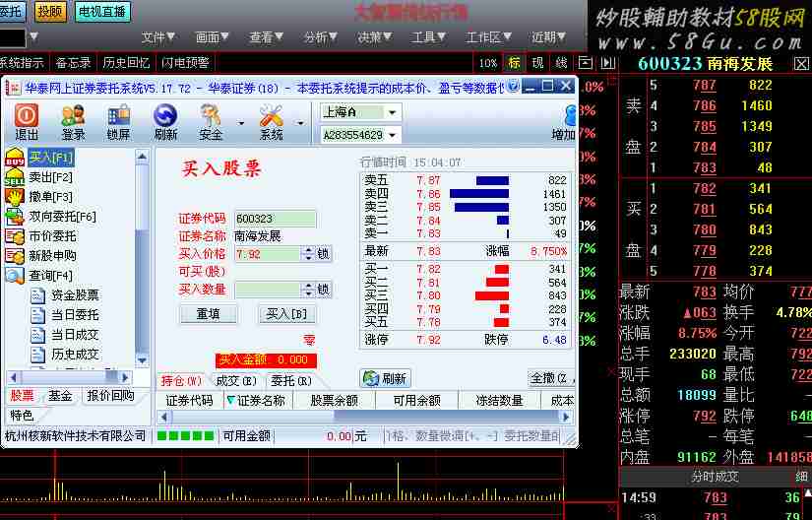Click the SELL icon beside 卖出
This screenshot has height=520, width=812.
click(x=15, y=177)
